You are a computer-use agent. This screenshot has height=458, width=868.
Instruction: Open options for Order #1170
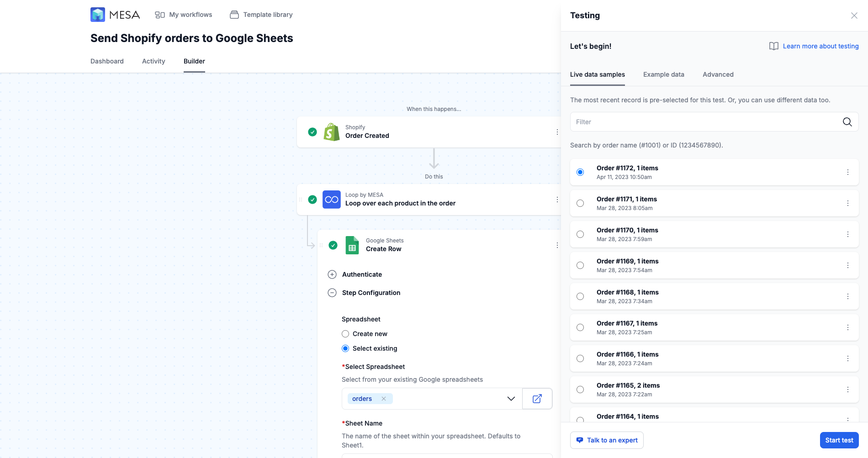pyautogui.click(x=848, y=234)
